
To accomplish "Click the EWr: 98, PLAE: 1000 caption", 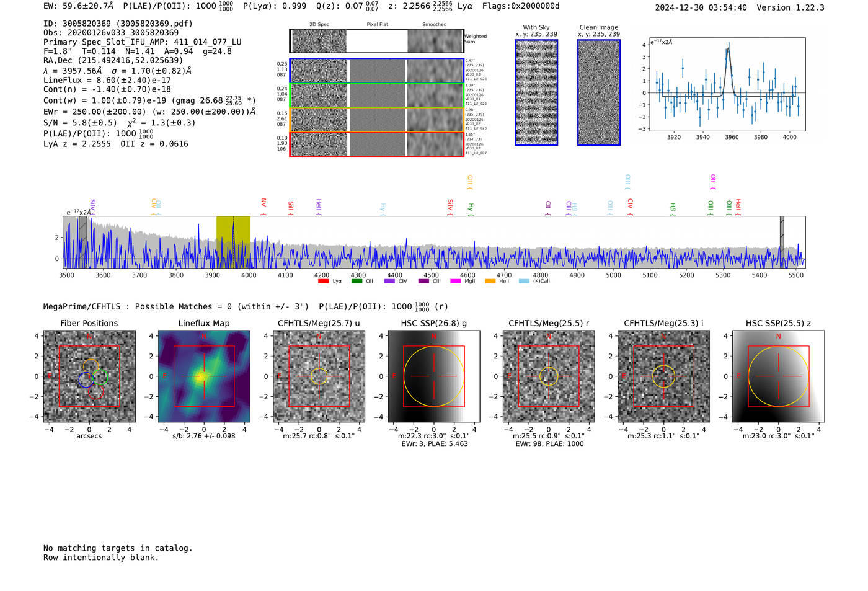I will (549, 443).
